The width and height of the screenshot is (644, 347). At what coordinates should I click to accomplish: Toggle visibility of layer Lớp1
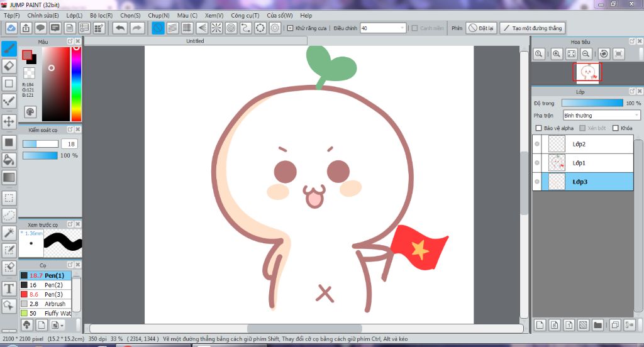(x=537, y=163)
